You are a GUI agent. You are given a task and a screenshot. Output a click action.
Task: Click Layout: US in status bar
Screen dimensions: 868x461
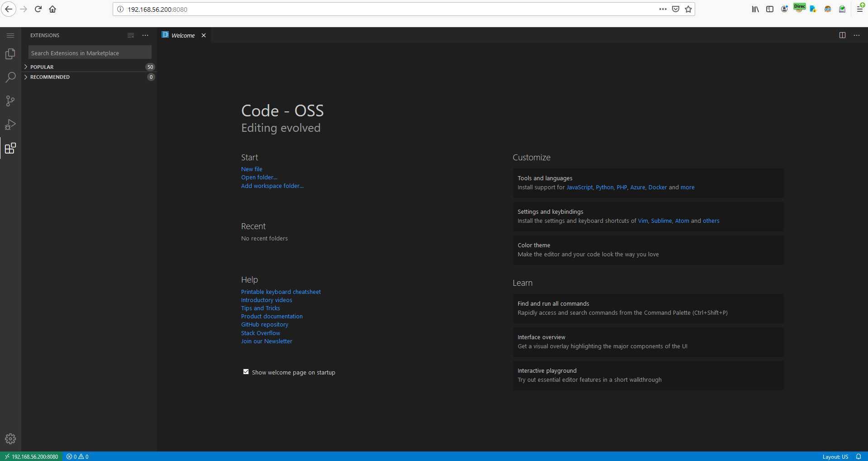coord(835,456)
